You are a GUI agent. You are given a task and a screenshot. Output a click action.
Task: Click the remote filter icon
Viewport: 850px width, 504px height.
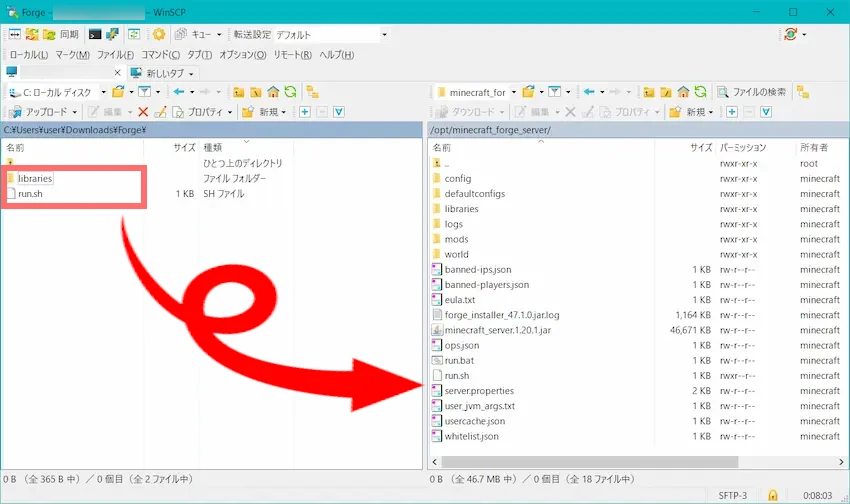[555, 92]
